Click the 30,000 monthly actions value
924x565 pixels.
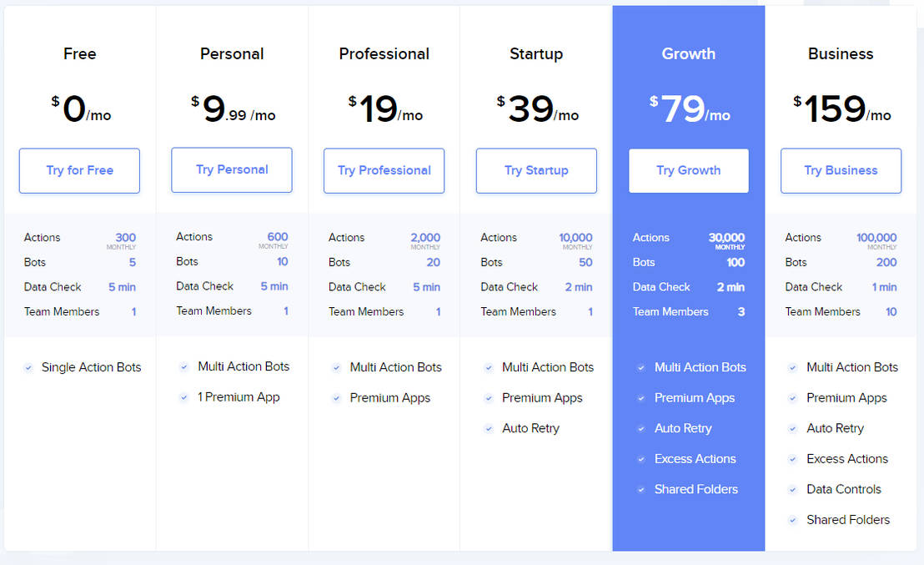[x=726, y=238]
